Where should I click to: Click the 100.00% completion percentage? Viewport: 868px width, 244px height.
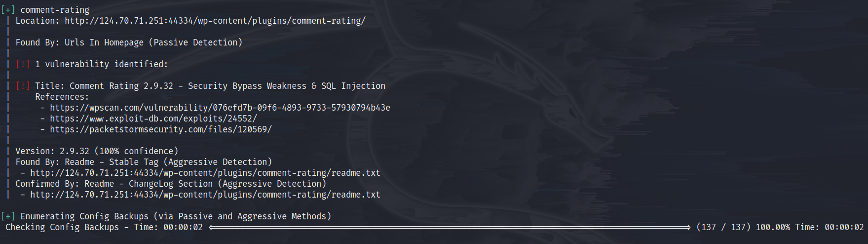pos(773,227)
